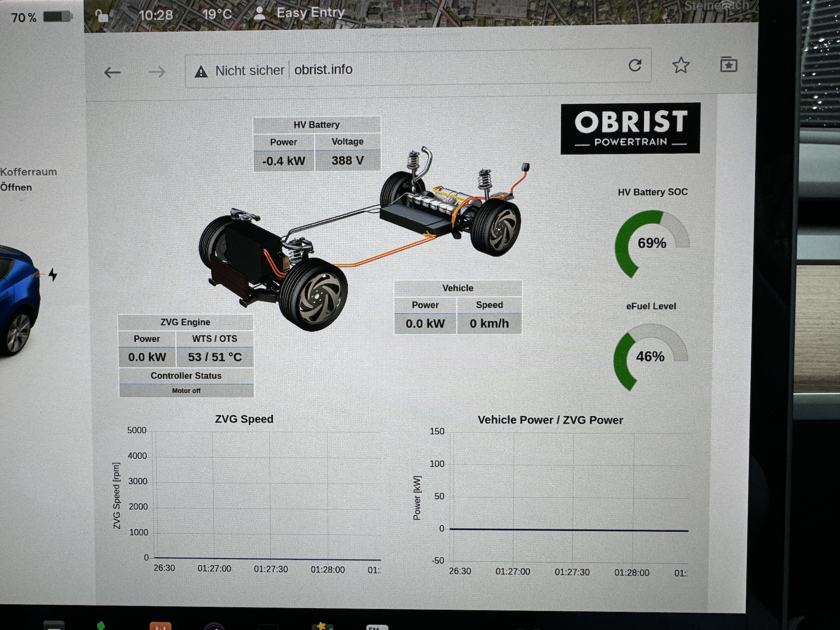Click the Obrist Powertrain logo
840x630 pixels.
[630, 129]
